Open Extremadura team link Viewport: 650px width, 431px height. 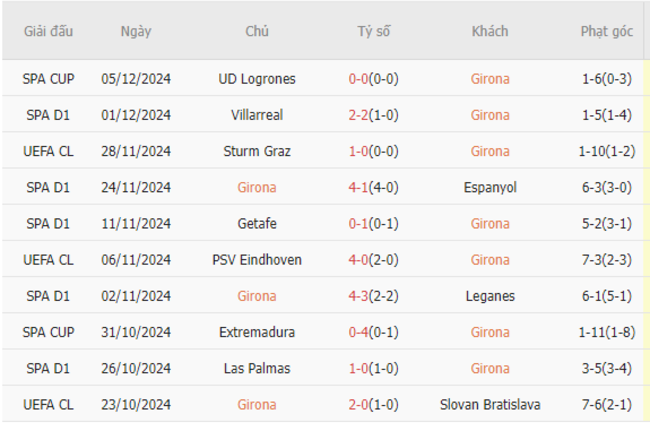[257, 332]
